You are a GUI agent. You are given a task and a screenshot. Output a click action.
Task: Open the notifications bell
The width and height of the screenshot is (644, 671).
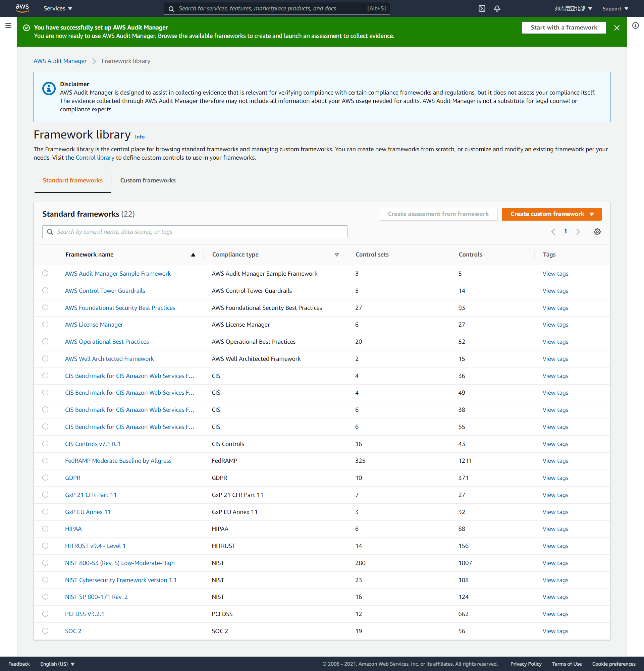coord(497,9)
